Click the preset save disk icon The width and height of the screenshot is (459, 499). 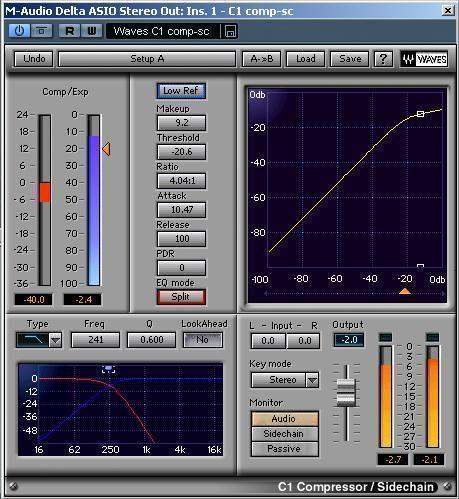coord(230,31)
